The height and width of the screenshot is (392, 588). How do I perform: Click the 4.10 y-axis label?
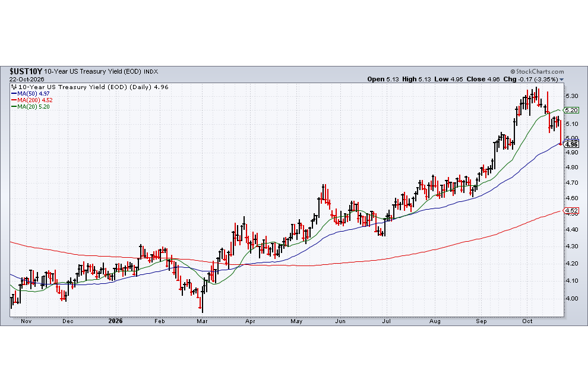pos(572,280)
